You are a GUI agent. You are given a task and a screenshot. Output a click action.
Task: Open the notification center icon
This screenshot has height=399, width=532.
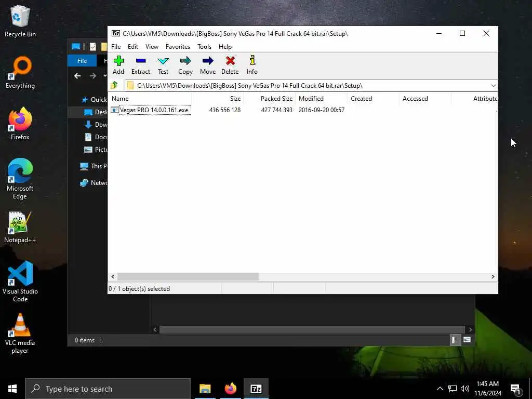point(516,390)
